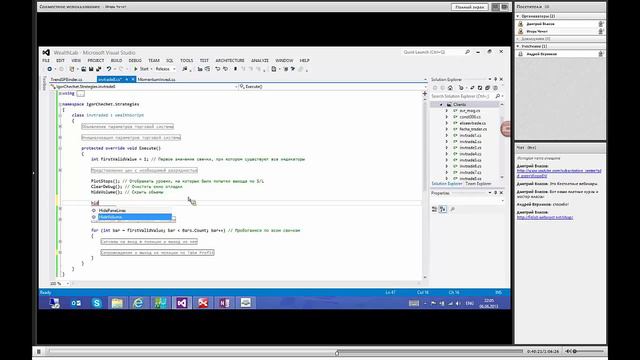Click the Refresh icon in Solution Explorer
The image size is (640, 360).
pyautogui.click(x=472, y=88)
